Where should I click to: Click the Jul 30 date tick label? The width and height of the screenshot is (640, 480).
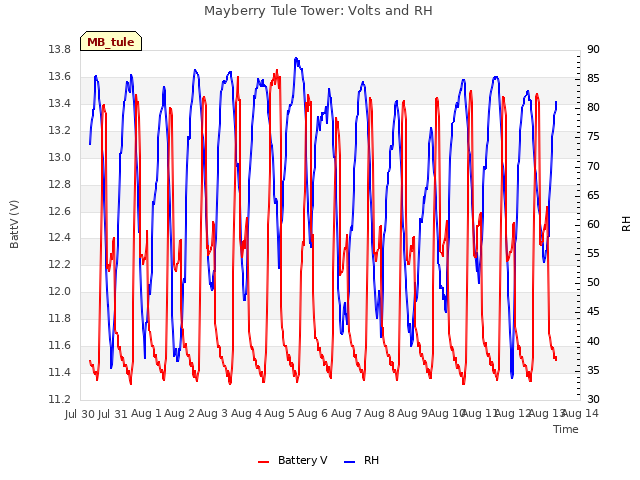click(x=80, y=414)
